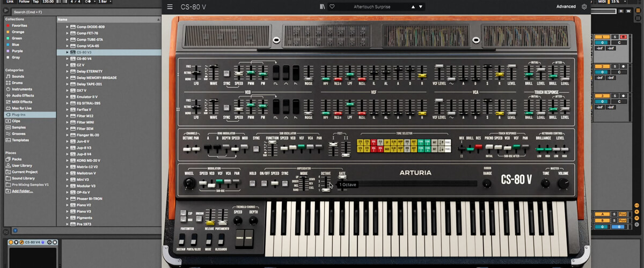
Task: Click the Link button in transport
Action: coord(9,2)
